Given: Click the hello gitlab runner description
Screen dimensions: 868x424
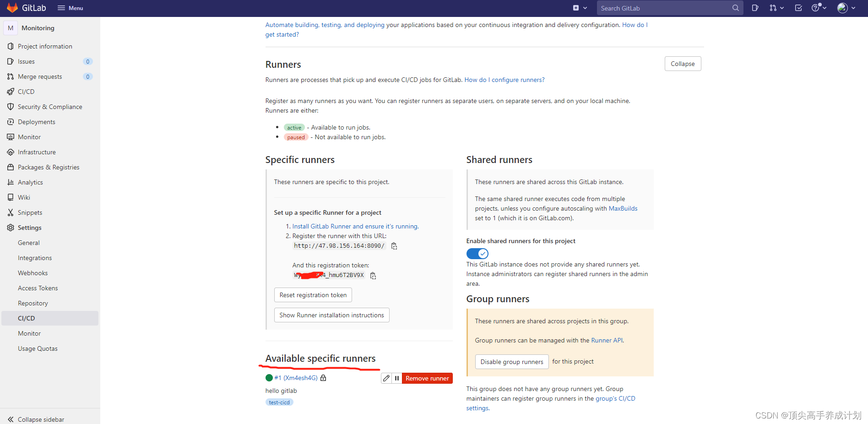Looking at the screenshot, I should [281, 391].
